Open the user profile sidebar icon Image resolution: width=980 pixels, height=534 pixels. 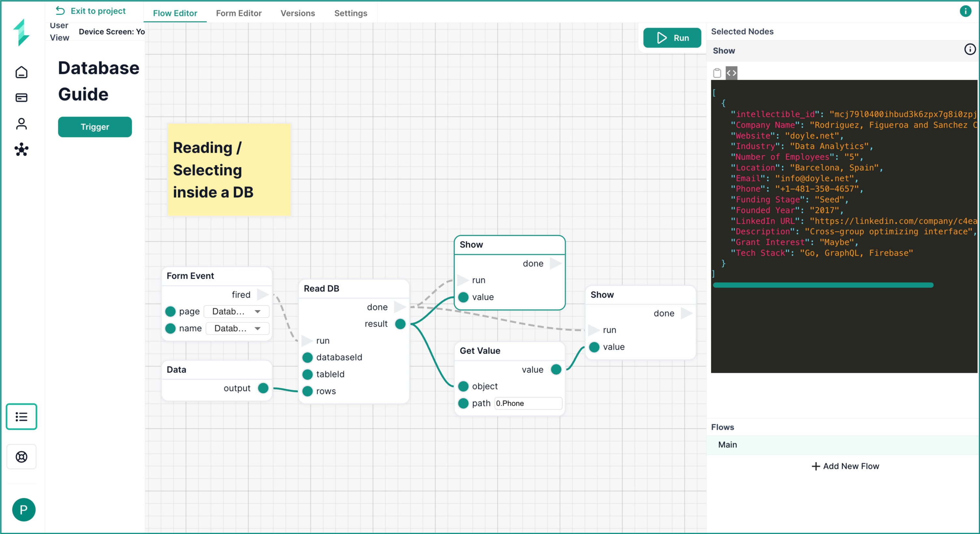[x=21, y=124]
